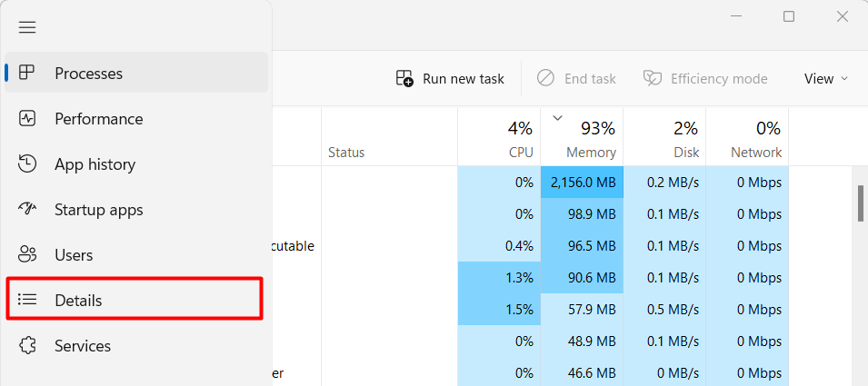
Task: Click the Users people icon
Action: [x=27, y=255]
